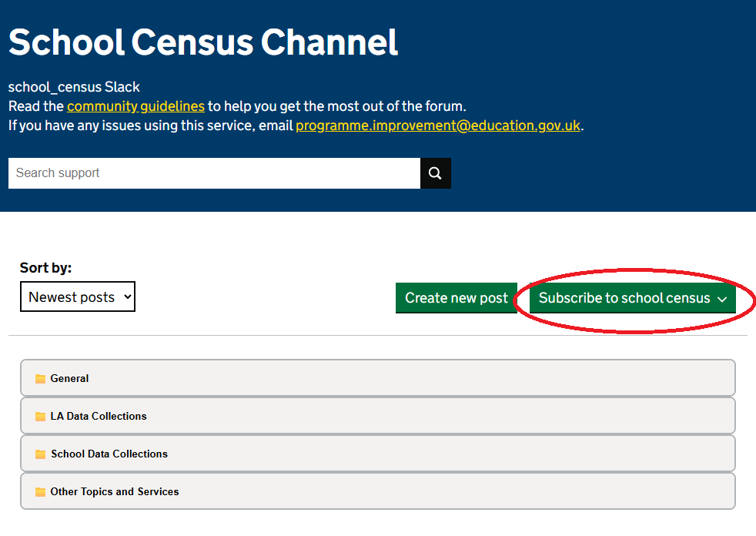The image size is (756, 536).
Task: Click the Sort by dropdown arrow
Action: pyautogui.click(x=128, y=296)
